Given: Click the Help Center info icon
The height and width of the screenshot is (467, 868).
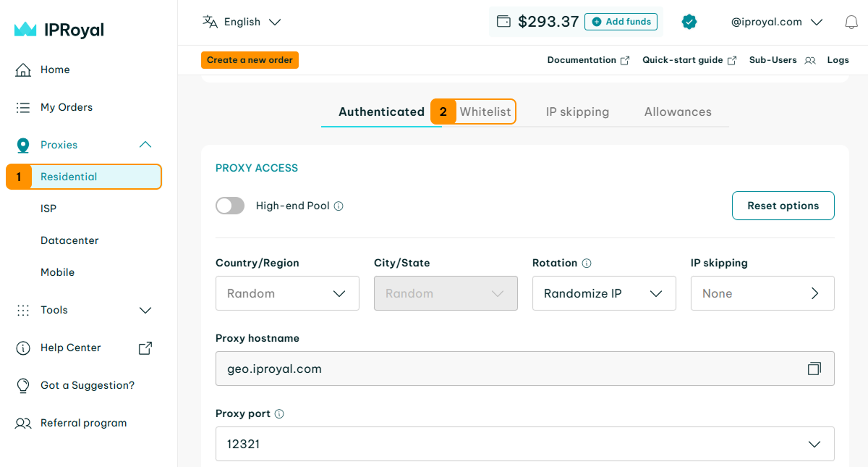Looking at the screenshot, I should click(23, 348).
